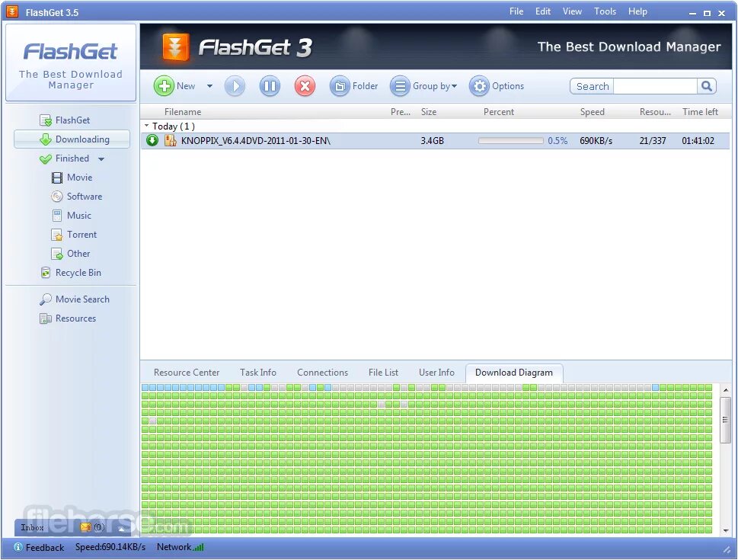Pause the KNOPPIX download
Image resolution: width=738 pixels, height=560 pixels.
point(270,85)
